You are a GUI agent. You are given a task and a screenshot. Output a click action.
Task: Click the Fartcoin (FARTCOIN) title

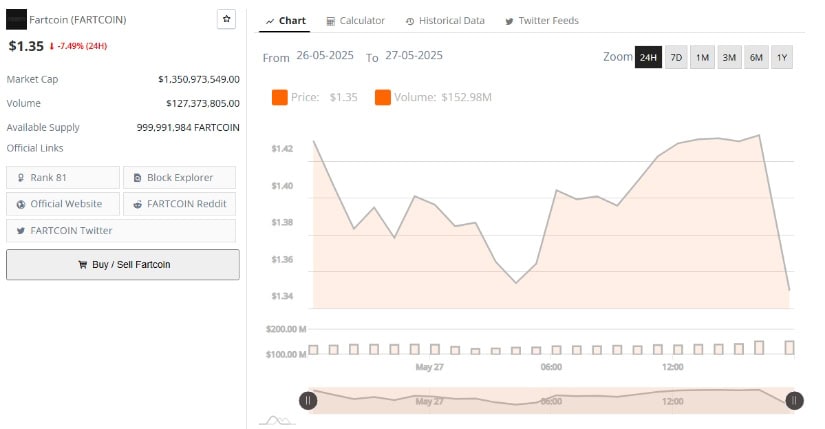coord(77,20)
